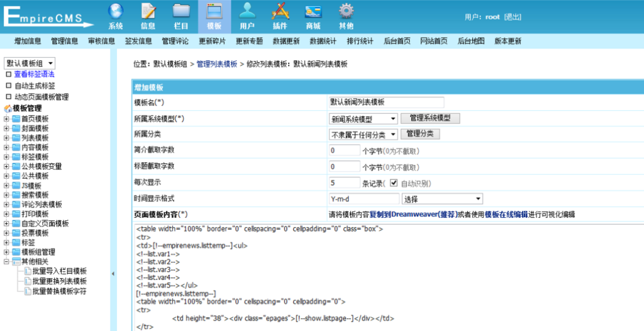Click the 模板名 text input field
This screenshot has width=644, height=331.
tap(386, 102)
